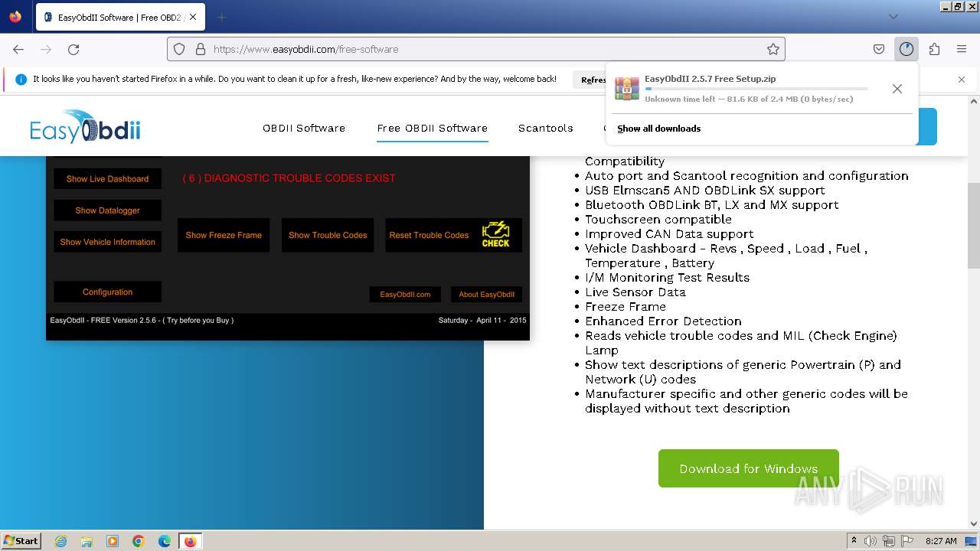Save page to Pocket

[x=879, y=49]
